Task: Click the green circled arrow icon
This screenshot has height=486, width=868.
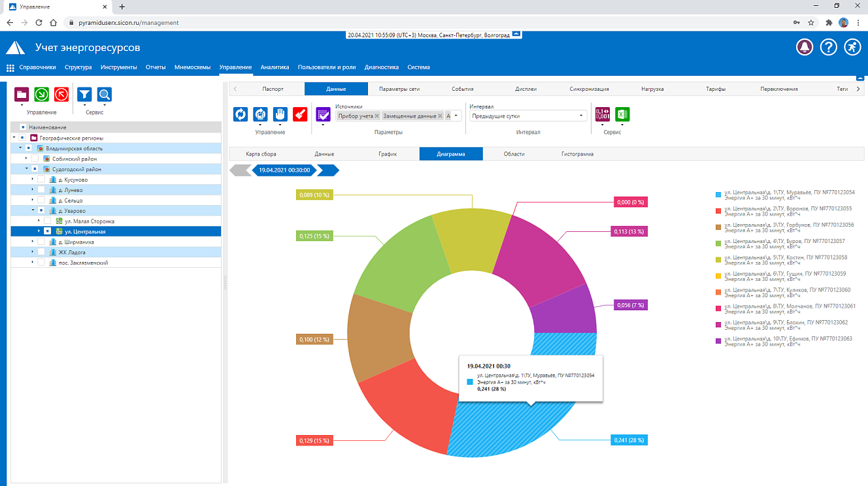Action: coord(42,95)
